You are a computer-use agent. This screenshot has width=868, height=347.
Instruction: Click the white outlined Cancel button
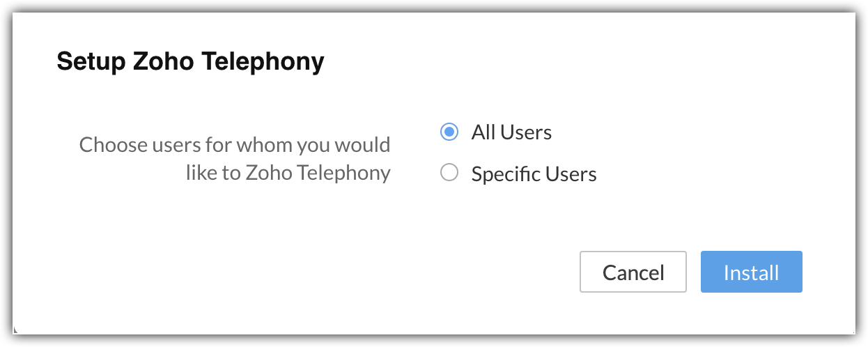tap(633, 272)
